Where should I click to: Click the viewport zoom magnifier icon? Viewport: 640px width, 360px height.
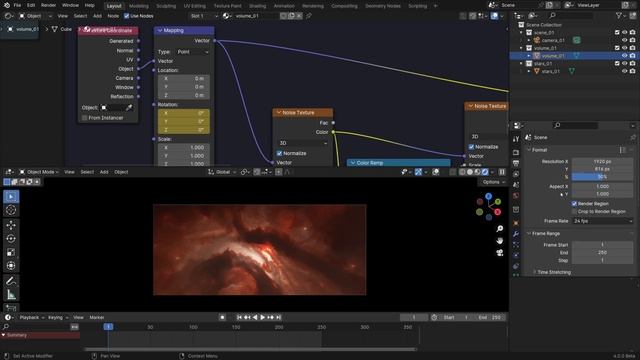point(500,229)
